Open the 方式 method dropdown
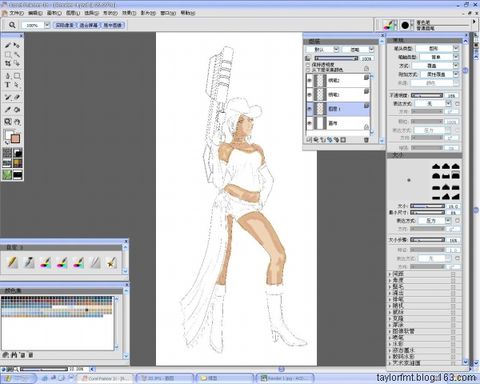This screenshot has height=384, width=480. (x=437, y=66)
